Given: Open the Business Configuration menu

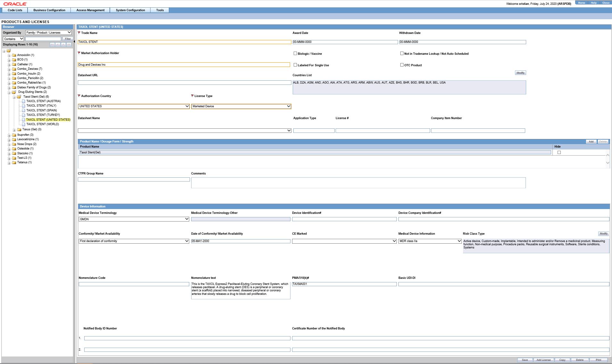Looking at the screenshot, I should (x=49, y=10).
